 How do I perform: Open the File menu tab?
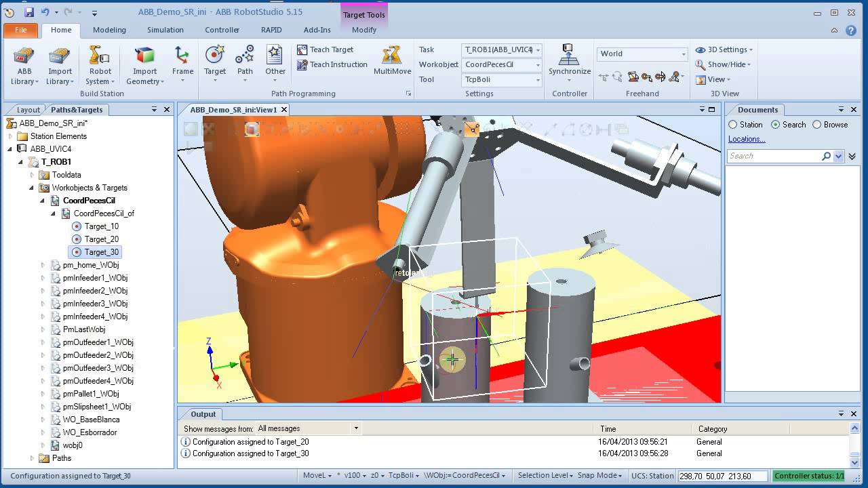tap(21, 30)
